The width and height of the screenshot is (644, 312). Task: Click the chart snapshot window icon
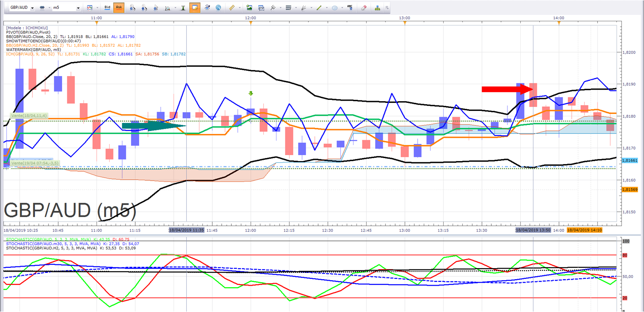pyautogui.click(x=261, y=8)
